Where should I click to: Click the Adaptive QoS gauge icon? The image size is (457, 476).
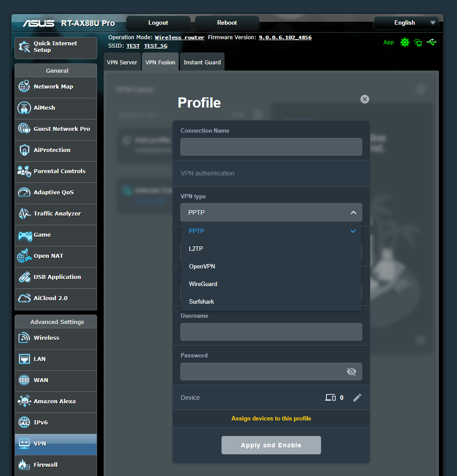click(24, 193)
